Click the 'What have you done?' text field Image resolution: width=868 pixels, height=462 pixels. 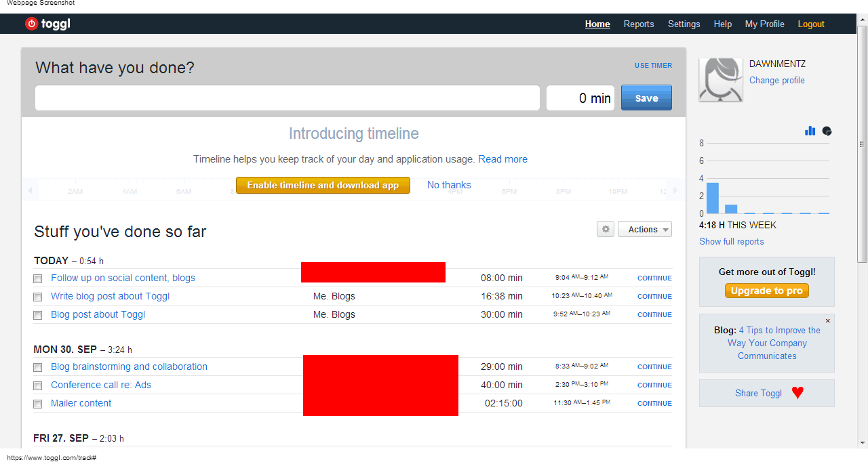(288, 98)
